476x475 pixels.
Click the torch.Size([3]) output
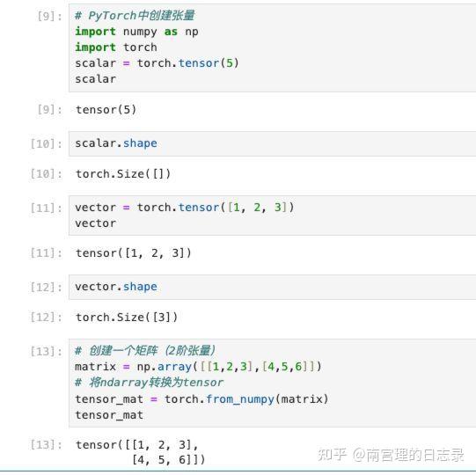click(x=127, y=318)
